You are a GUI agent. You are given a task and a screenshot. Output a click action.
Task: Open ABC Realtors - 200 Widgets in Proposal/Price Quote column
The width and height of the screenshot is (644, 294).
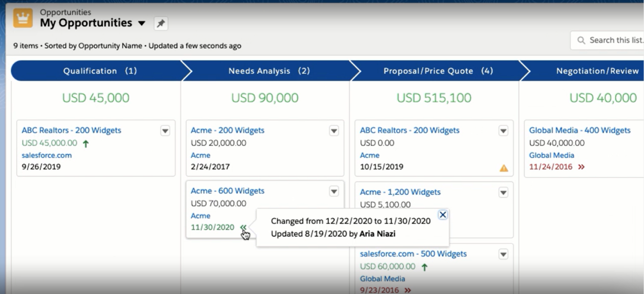point(410,131)
